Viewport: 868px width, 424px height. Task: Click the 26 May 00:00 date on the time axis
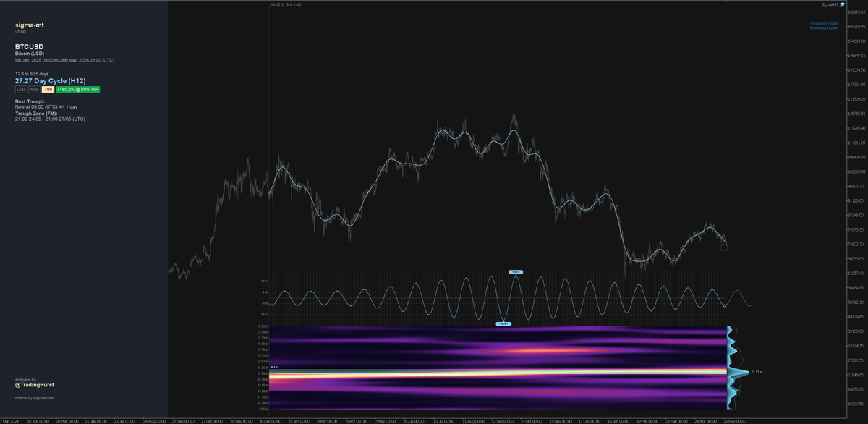[735, 420]
